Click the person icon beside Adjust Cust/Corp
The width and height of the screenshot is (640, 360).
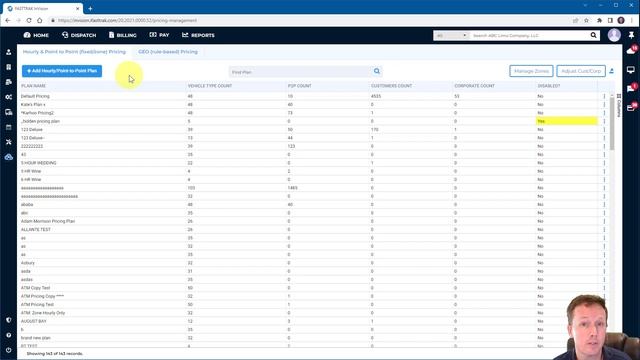pyautogui.click(x=611, y=71)
